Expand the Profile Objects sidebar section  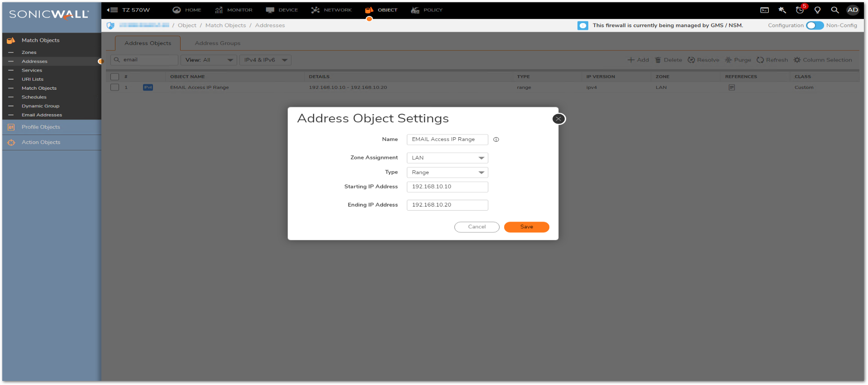click(x=41, y=127)
